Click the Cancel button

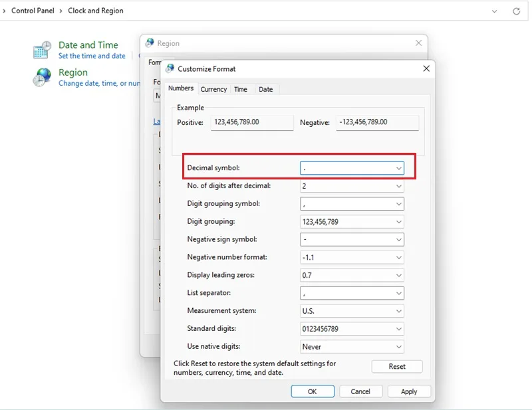point(360,391)
